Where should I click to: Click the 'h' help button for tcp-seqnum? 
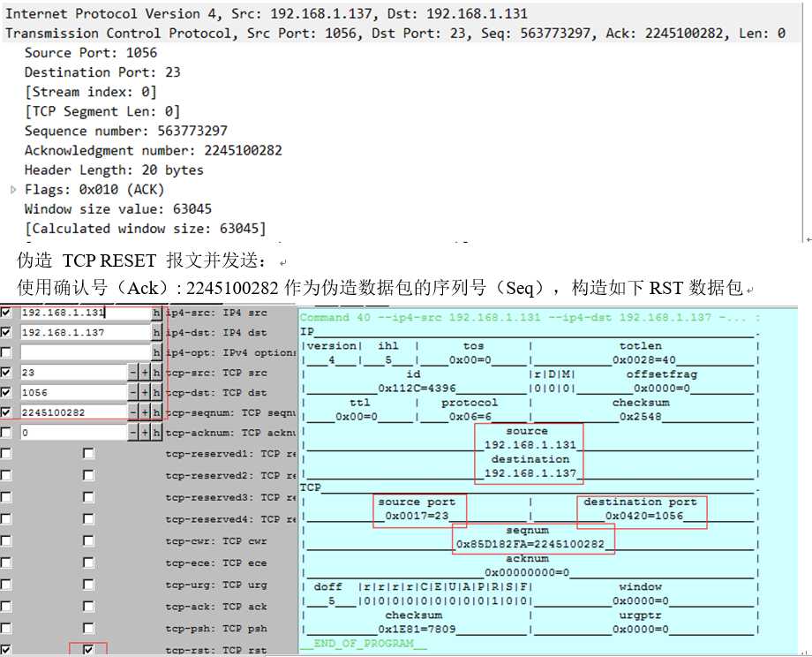157,412
